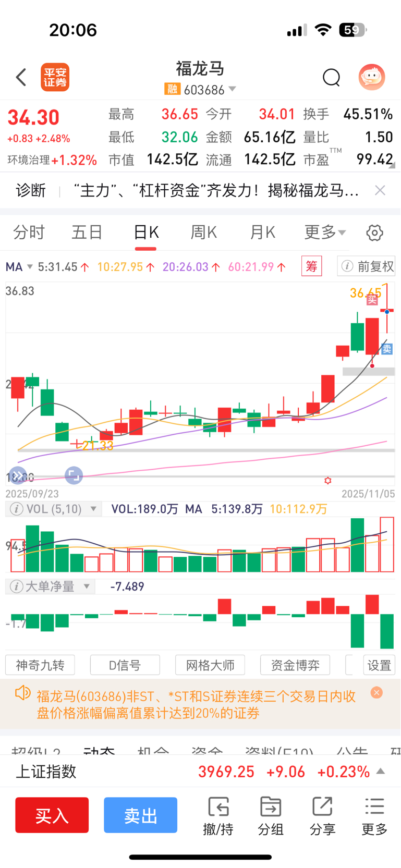Expand the 大单净量 indicator dropdown
The height and width of the screenshot is (868, 401).
(87, 586)
